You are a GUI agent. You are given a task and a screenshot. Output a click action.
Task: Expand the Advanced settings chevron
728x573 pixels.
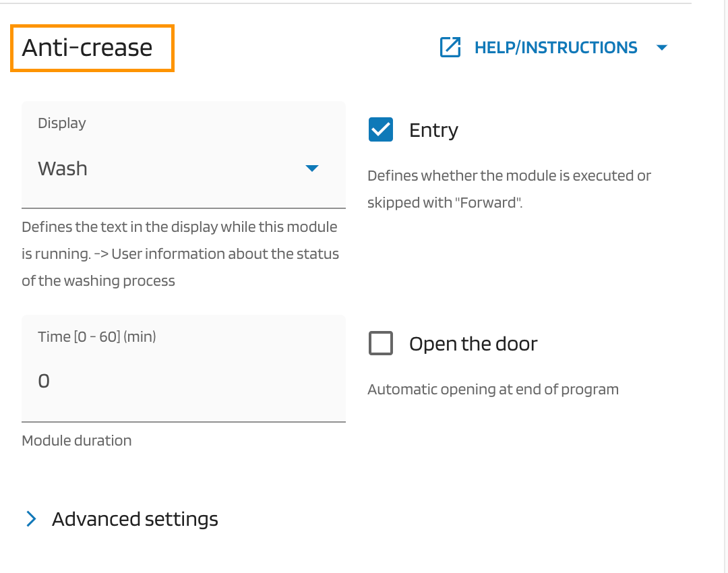point(31,518)
